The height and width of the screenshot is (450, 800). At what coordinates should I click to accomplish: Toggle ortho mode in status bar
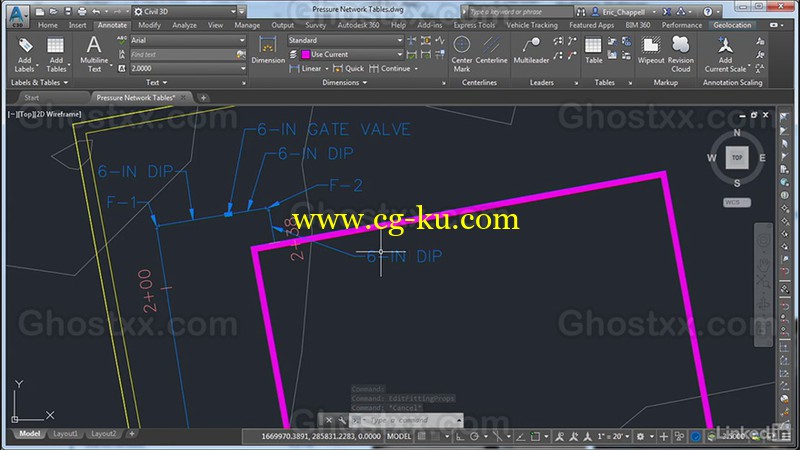(x=460, y=436)
